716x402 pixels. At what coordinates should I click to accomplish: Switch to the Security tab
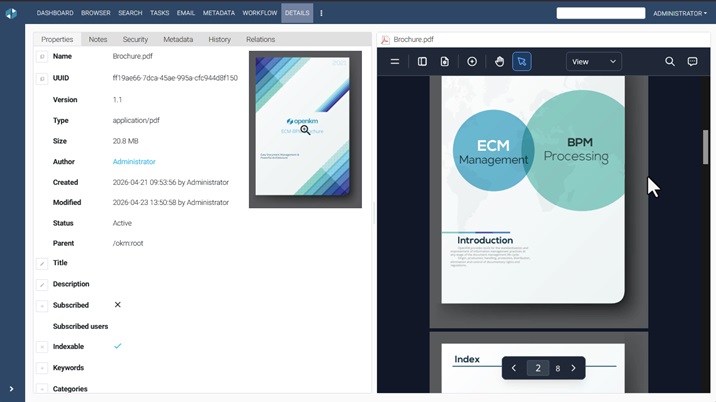tap(135, 39)
